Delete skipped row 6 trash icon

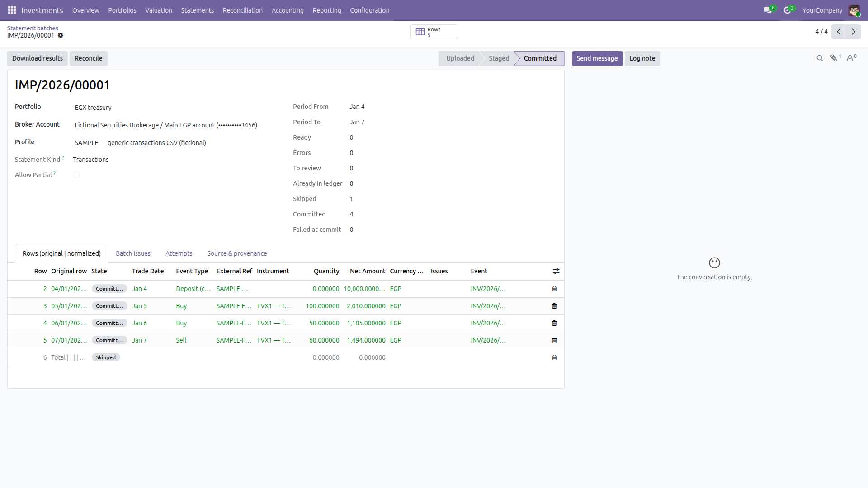[554, 357]
